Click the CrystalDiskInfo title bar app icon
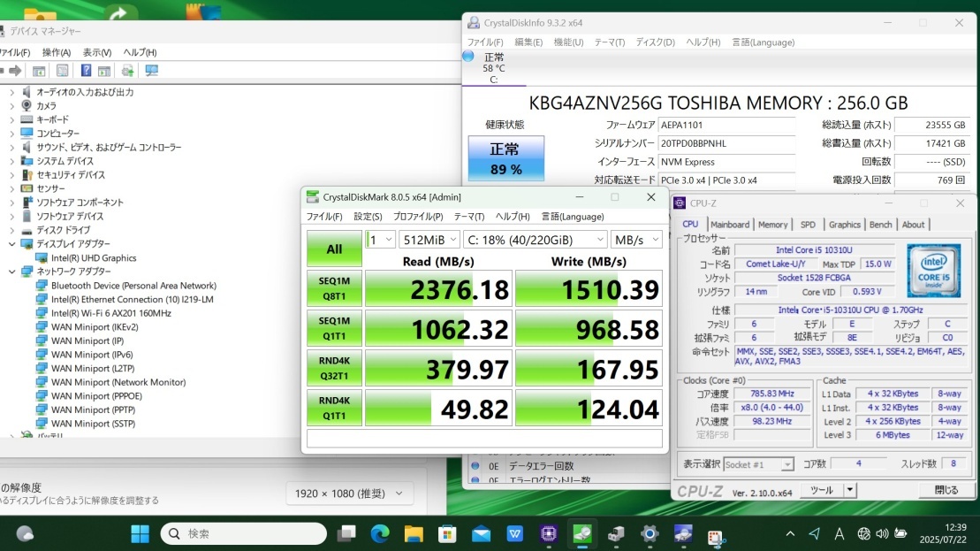This screenshot has height=551, width=980. tap(474, 22)
